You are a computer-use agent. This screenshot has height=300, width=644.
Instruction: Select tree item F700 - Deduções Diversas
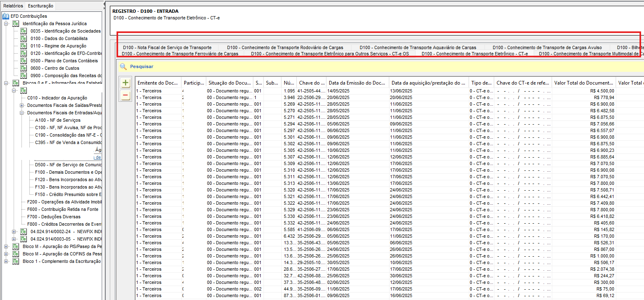(54, 217)
